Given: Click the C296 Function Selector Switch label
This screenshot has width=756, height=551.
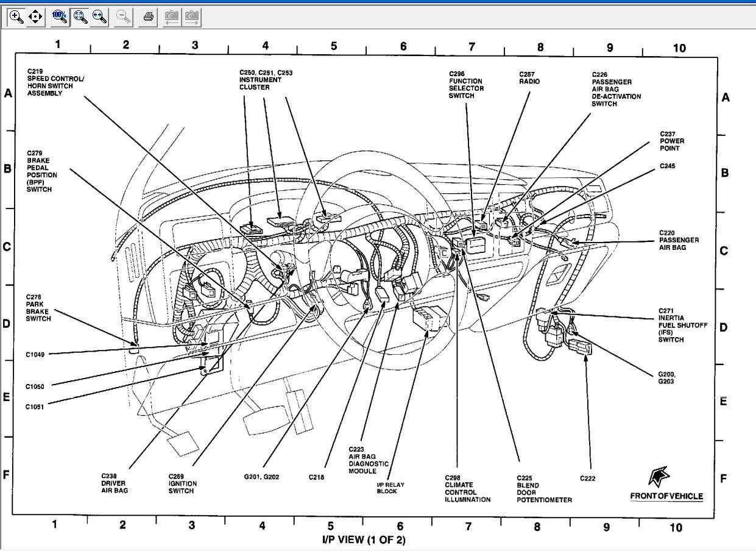Looking at the screenshot, I should click(x=466, y=85).
